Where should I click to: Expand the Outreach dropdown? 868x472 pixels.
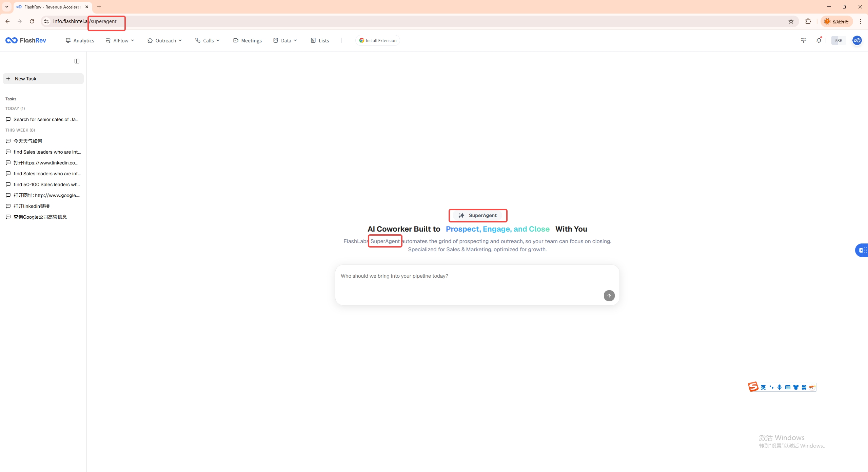tap(165, 40)
